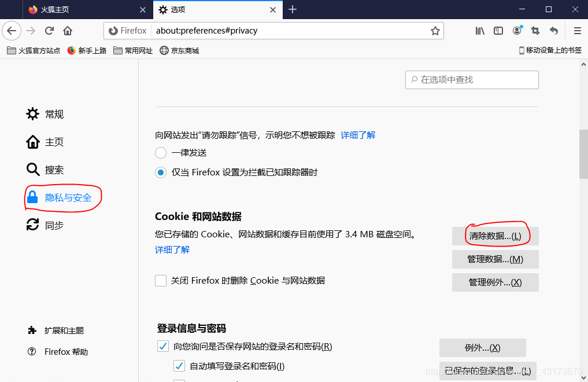The image size is (588, 382).
Task: Open Firefox 帮助 link
Action: coord(58,351)
